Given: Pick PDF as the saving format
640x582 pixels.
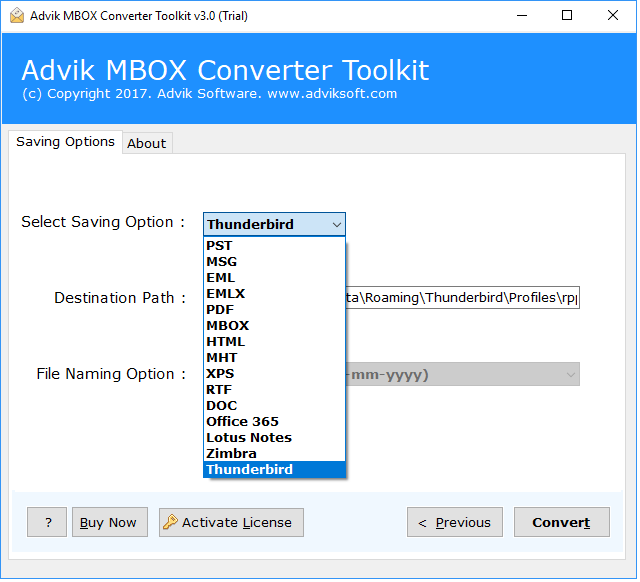Looking at the screenshot, I should pos(276,311).
